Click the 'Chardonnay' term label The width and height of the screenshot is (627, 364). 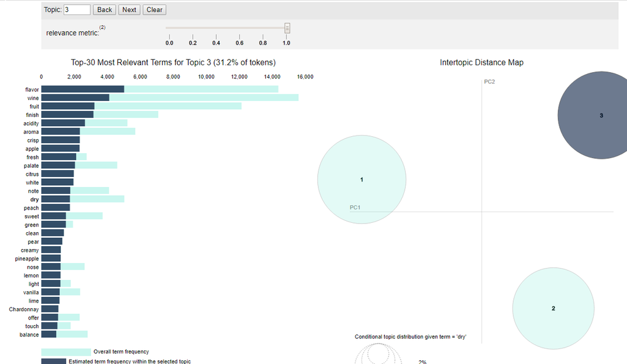coord(23,309)
